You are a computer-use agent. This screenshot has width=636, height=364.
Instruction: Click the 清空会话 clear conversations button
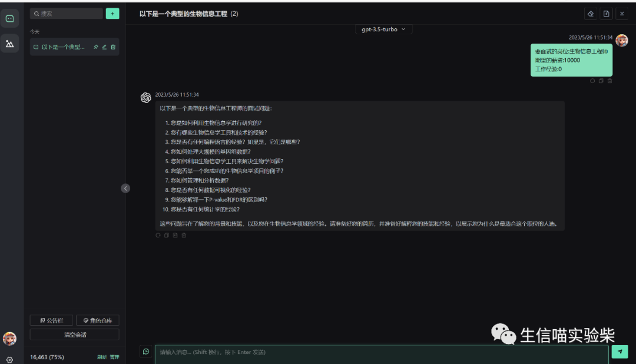pos(74,335)
